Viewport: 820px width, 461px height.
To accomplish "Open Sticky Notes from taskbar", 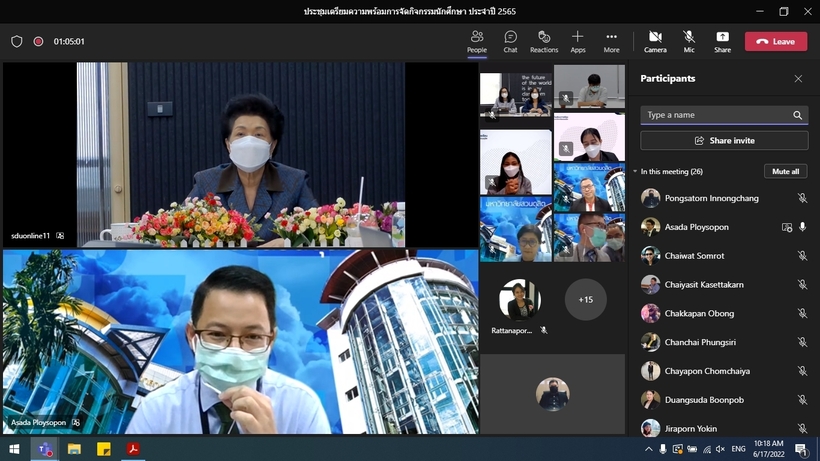I will pos(104,449).
